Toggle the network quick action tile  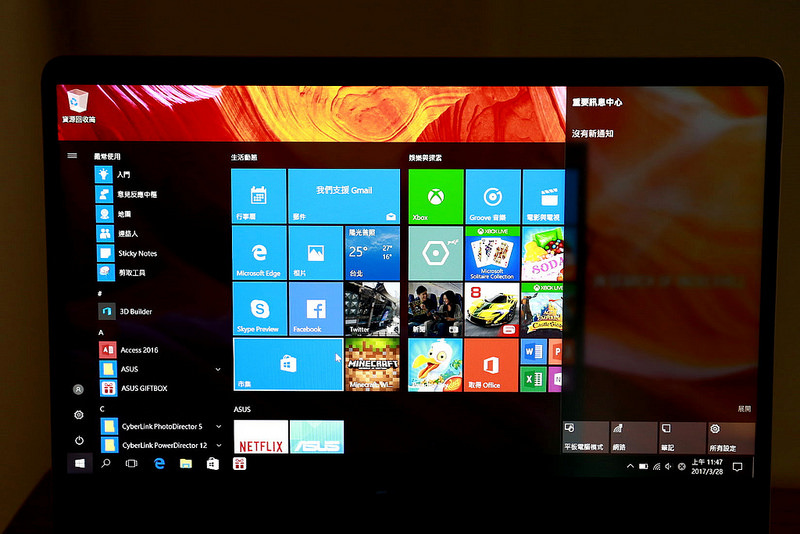point(634,438)
